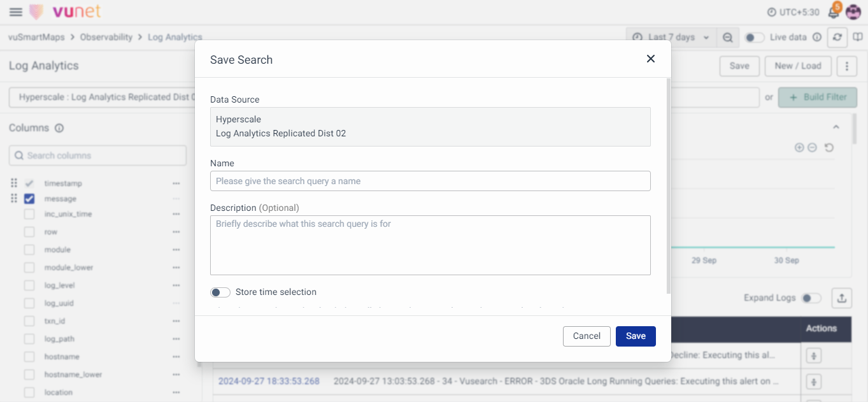Toggle the Live data switch
868x402 pixels.
(755, 38)
